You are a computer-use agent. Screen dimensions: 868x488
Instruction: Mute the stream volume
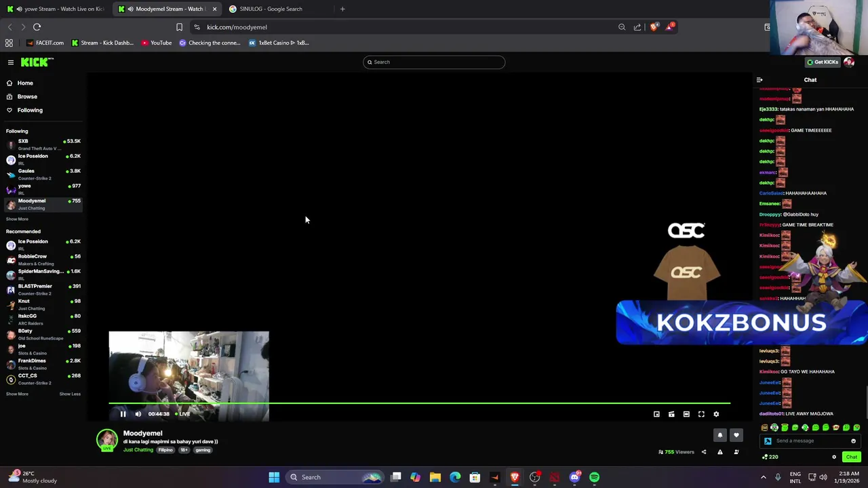click(138, 414)
